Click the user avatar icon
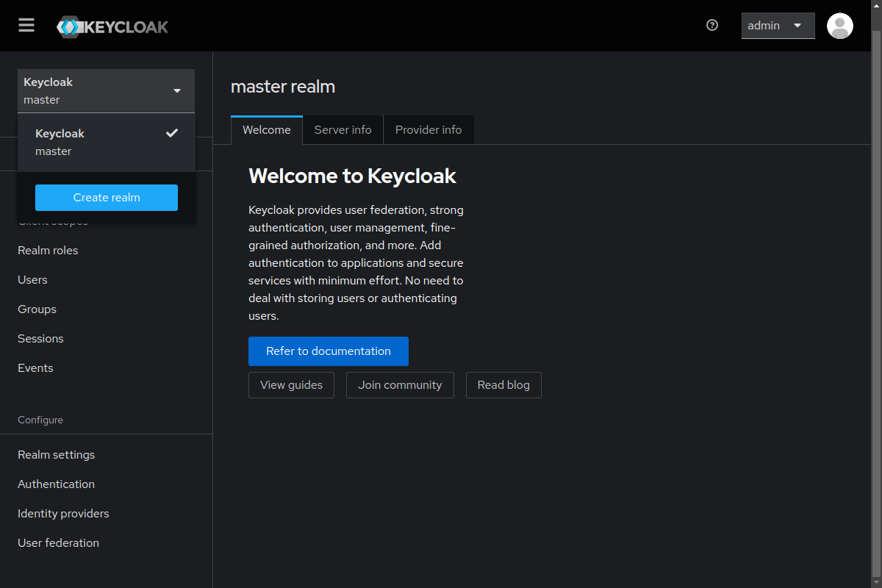 coord(839,26)
